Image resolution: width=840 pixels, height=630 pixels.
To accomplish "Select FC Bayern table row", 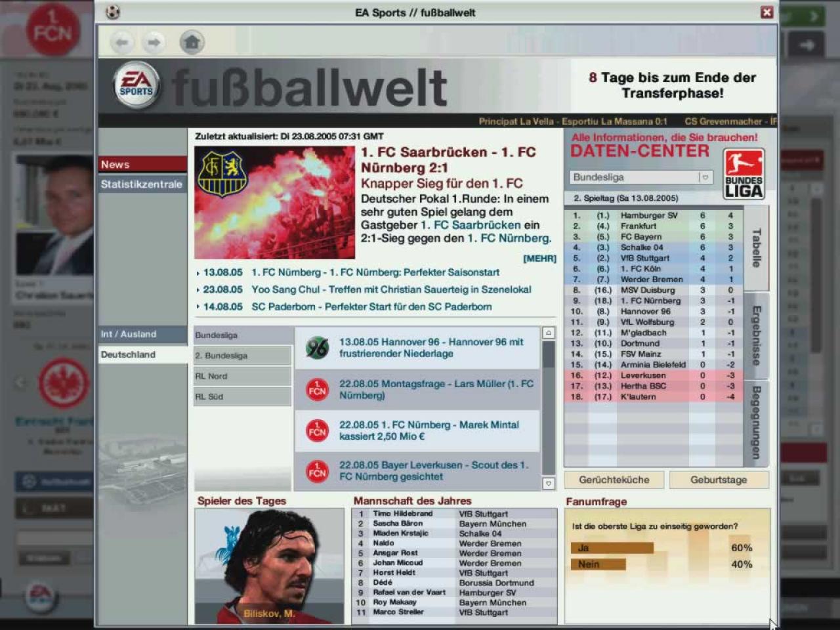I will tap(654, 237).
